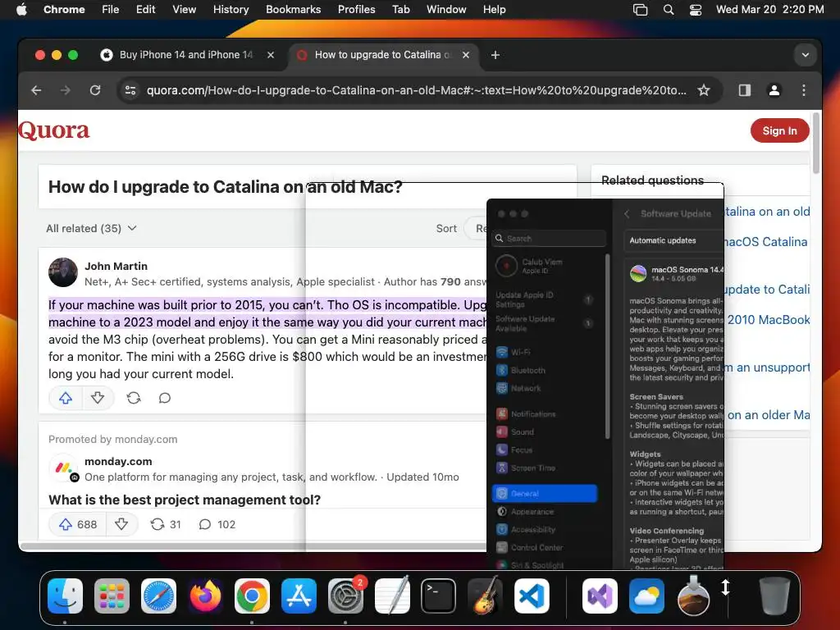Open macOS installer icon in Dock
The image size is (840, 630).
point(693,596)
